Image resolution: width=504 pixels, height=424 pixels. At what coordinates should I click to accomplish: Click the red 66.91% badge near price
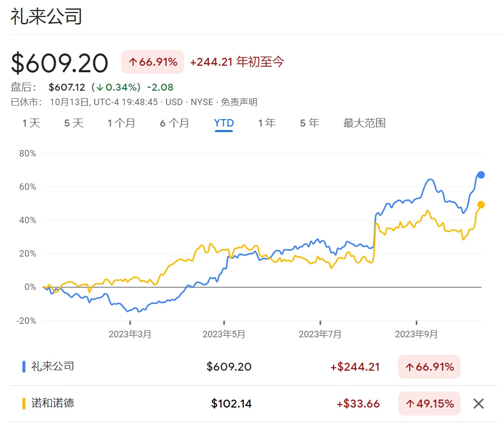[153, 62]
